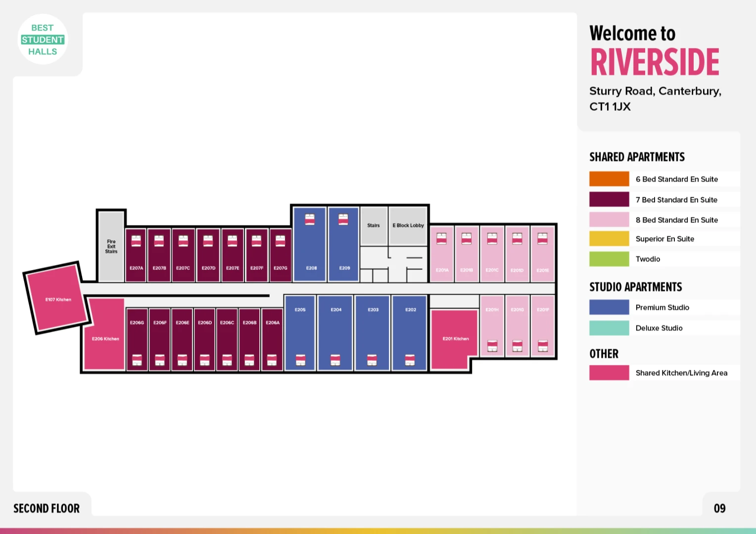Click the bed icon in room E207B
The height and width of the screenshot is (534, 756).
pos(159,241)
